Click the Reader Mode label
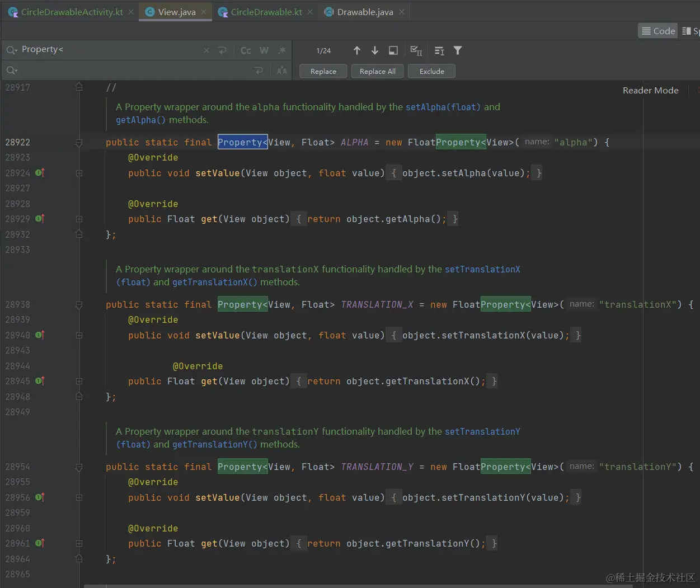700x588 pixels. click(651, 90)
